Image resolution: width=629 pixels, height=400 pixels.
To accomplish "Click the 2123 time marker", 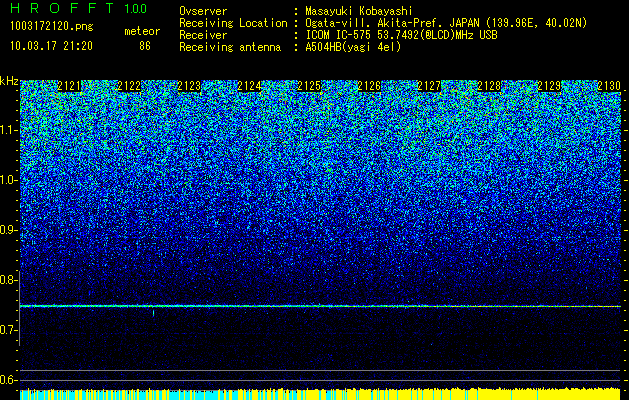I will [x=189, y=86].
